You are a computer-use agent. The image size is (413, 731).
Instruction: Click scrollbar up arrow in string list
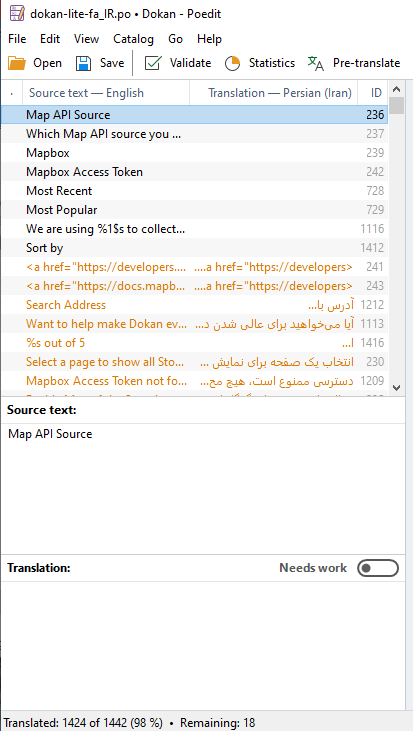tap(397, 89)
